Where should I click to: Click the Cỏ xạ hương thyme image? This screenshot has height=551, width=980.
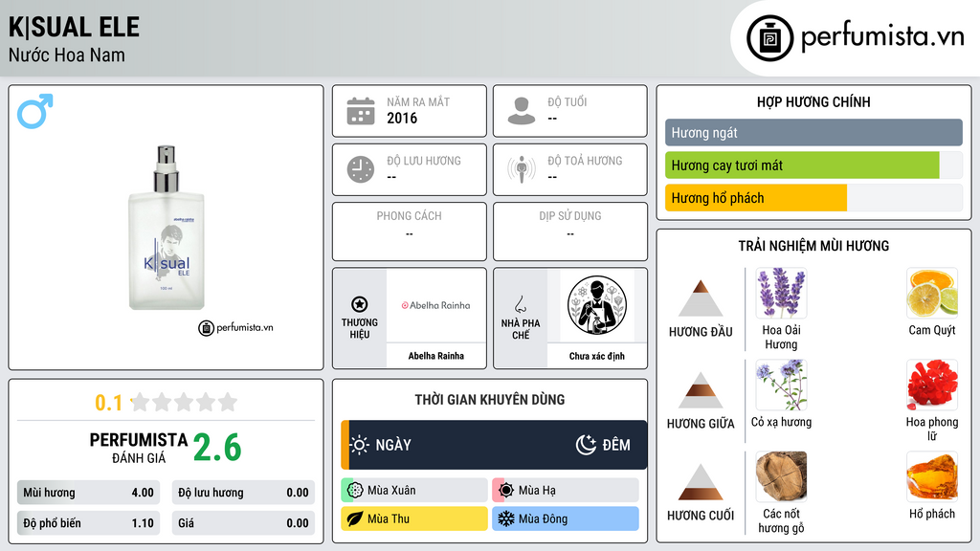tap(781, 385)
